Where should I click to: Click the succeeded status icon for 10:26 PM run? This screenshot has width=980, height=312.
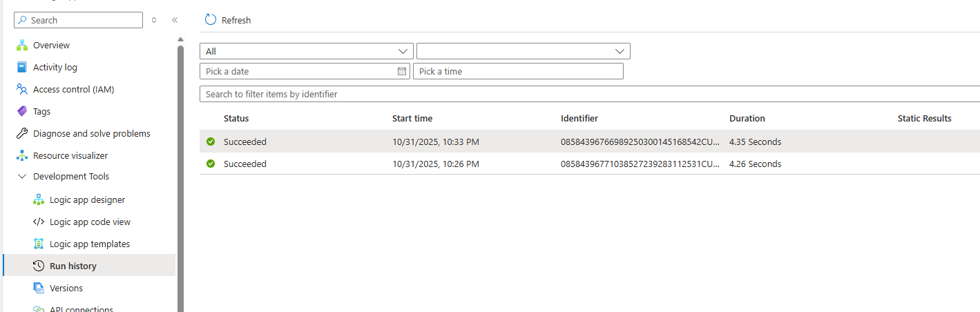click(x=211, y=164)
